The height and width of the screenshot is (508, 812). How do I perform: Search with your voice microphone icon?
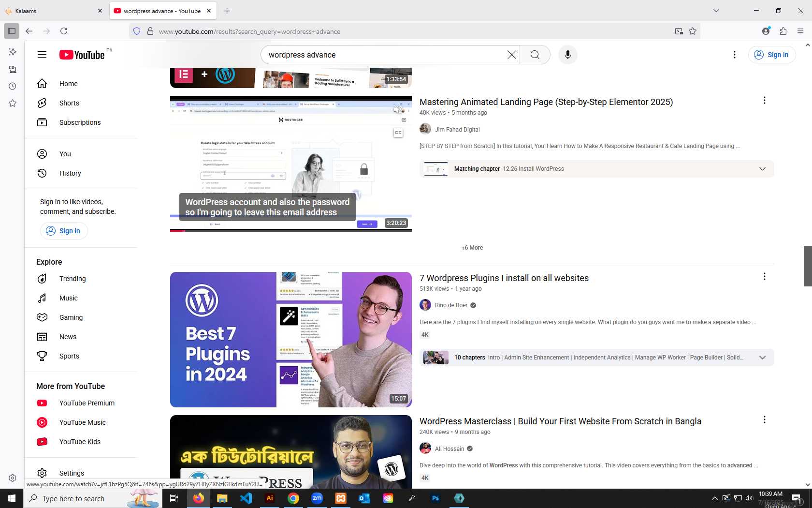(567, 55)
